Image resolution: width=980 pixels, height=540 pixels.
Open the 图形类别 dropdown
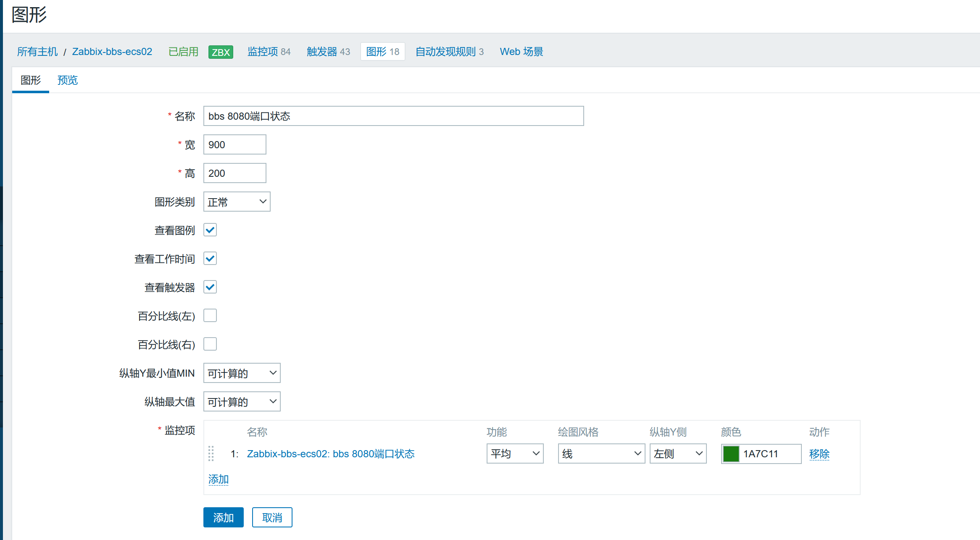[237, 202]
